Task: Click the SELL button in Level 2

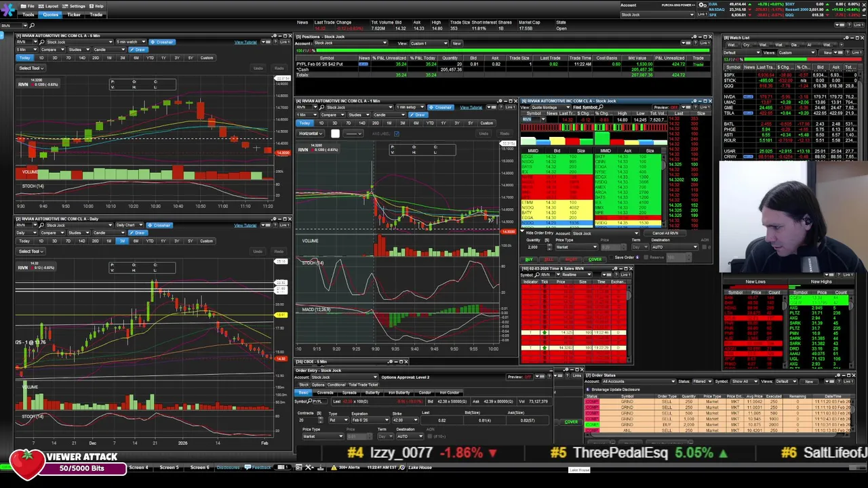Action: tap(549, 260)
